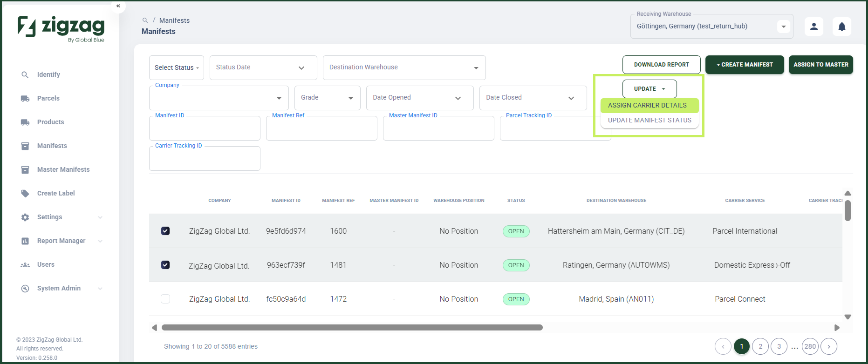
Task: Go to page 2
Action: tap(760, 346)
